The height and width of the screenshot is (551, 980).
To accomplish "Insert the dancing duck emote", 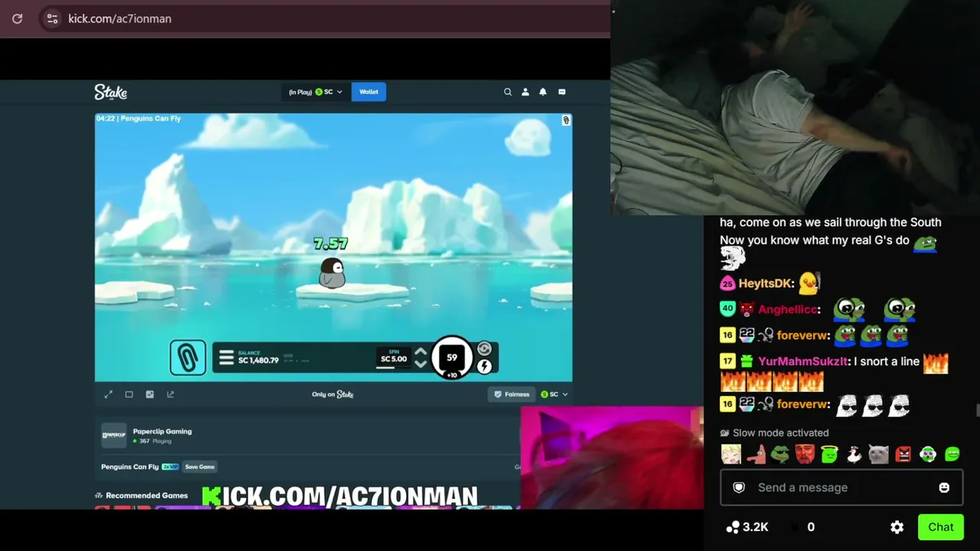I will pos(854,455).
